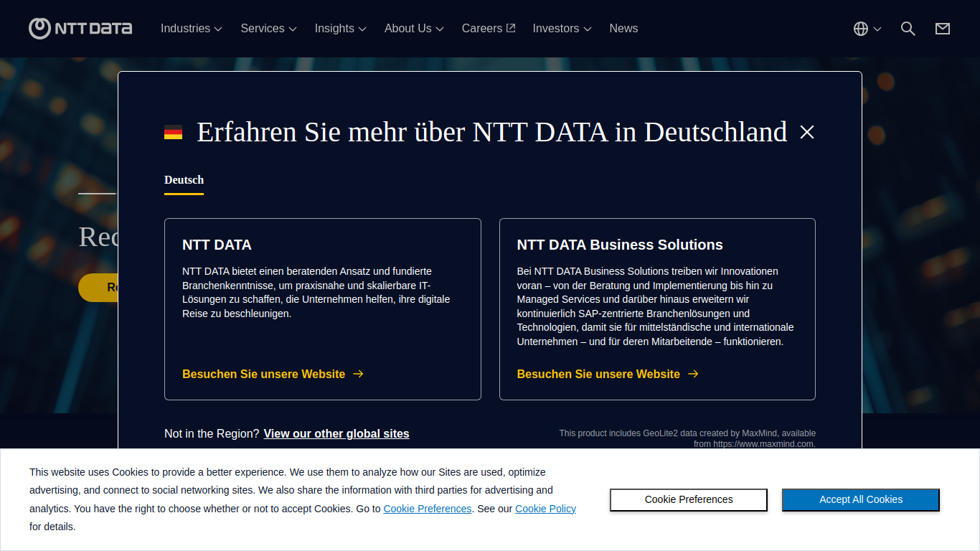Expand the Services menu
The image size is (980, 551).
pyautogui.click(x=268, y=29)
